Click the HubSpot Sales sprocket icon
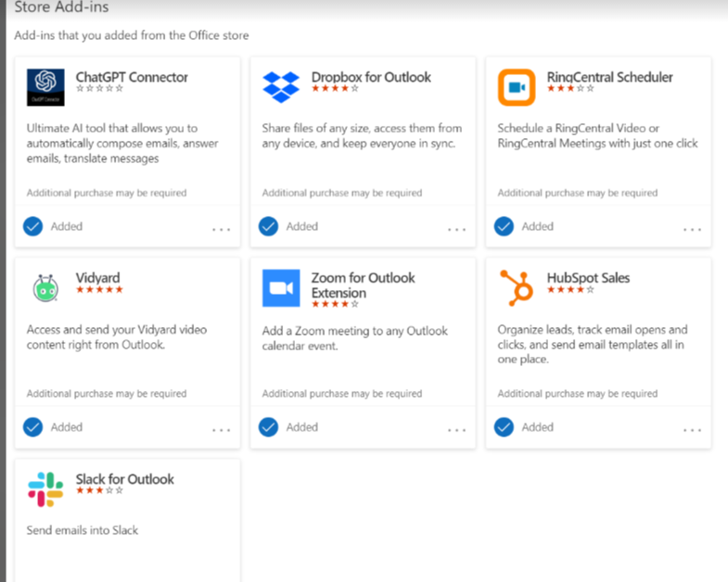The width and height of the screenshot is (728, 582). point(517,288)
